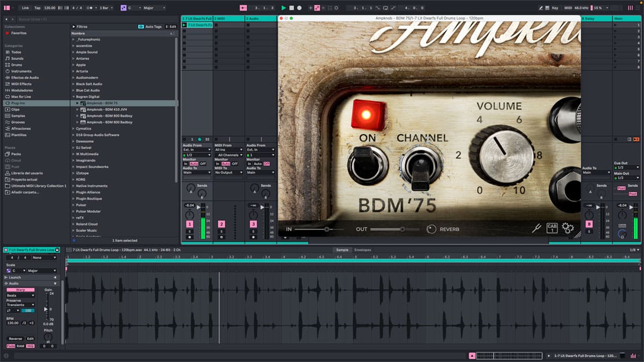Start playback with the transport Play button
644x362 pixels.
(x=284, y=8)
